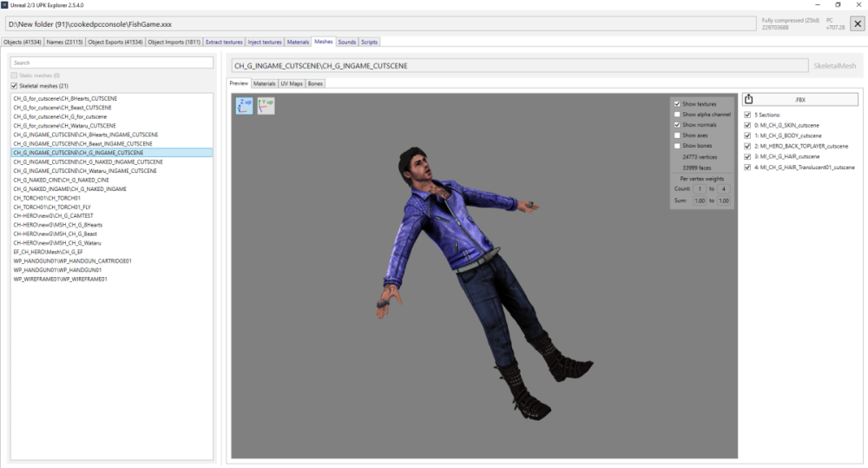Image resolution: width=868 pixels, height=468 pixels.
Task: Select CH_G_NAKED_CINE mesh
Action: click(111, 180)
